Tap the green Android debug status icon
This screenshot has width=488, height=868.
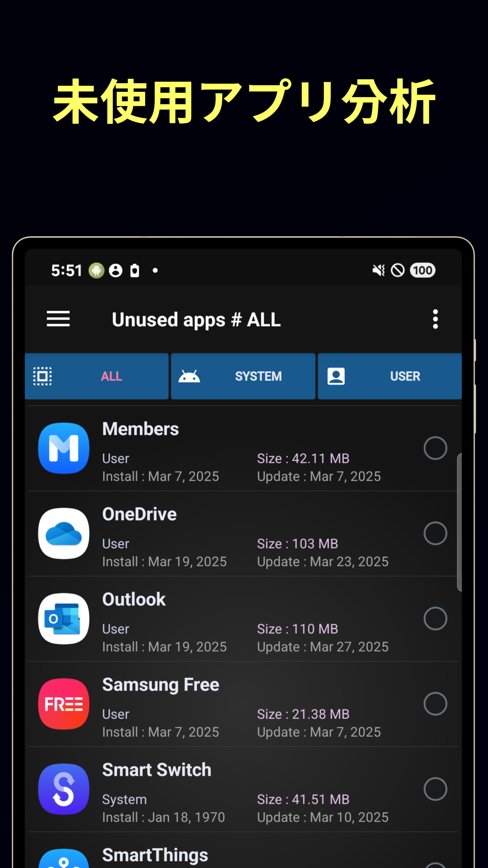[x=96, y=270]
